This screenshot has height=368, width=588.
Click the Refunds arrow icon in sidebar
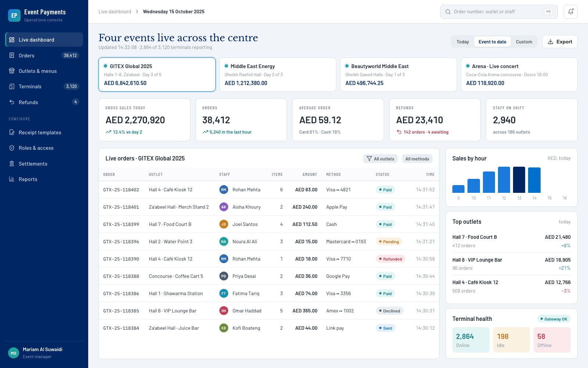click(12, 102)
